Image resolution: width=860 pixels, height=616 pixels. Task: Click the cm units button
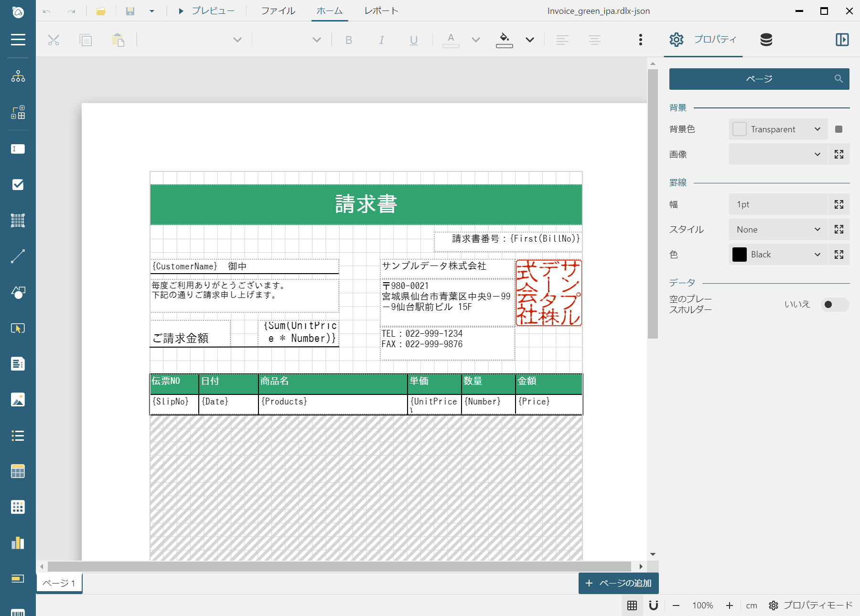coord(752,605)
